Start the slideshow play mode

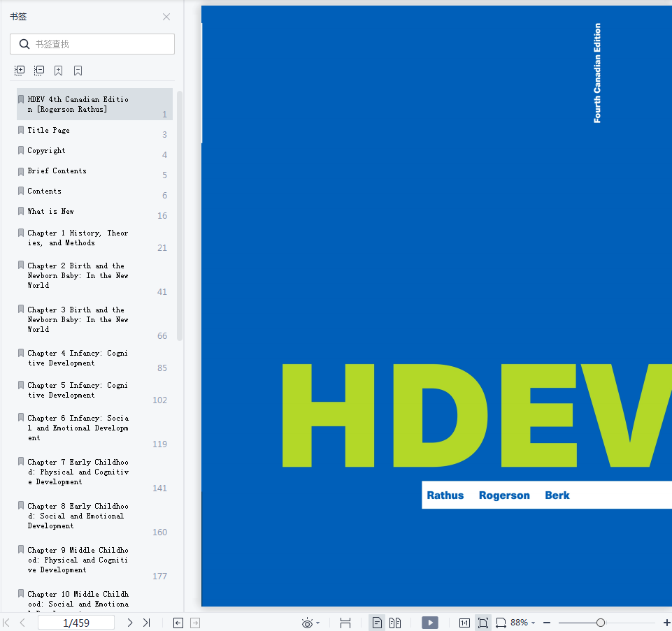point(430,623)
